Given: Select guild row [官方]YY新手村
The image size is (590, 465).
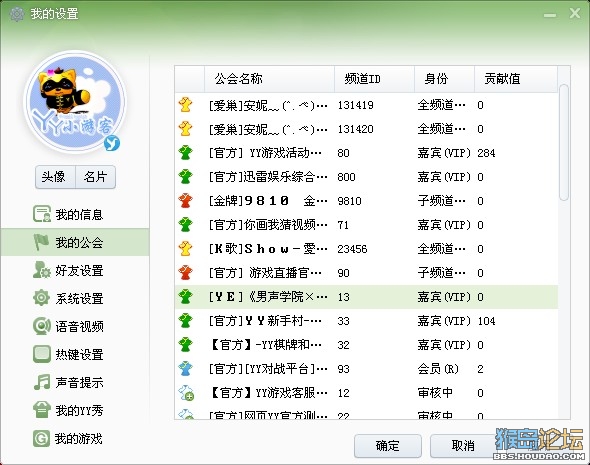Looking at the screenshot, I should click(x=366, y=321).
